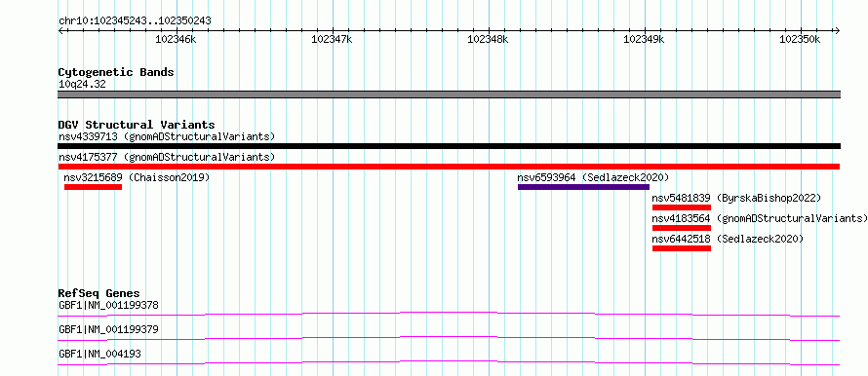Select the purple nsv6593964 variant bar
Image resolution: width=868 pixels, height=376 pixels.
583,187
